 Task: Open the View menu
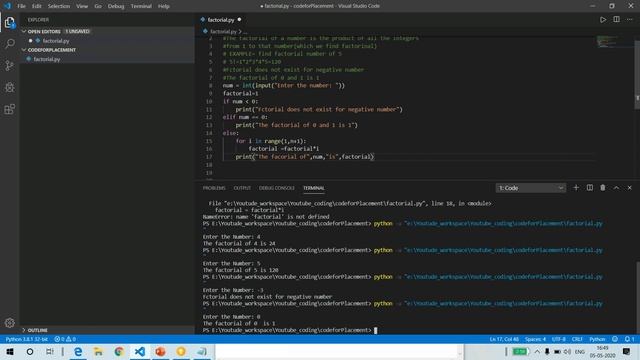pos(82,6)
